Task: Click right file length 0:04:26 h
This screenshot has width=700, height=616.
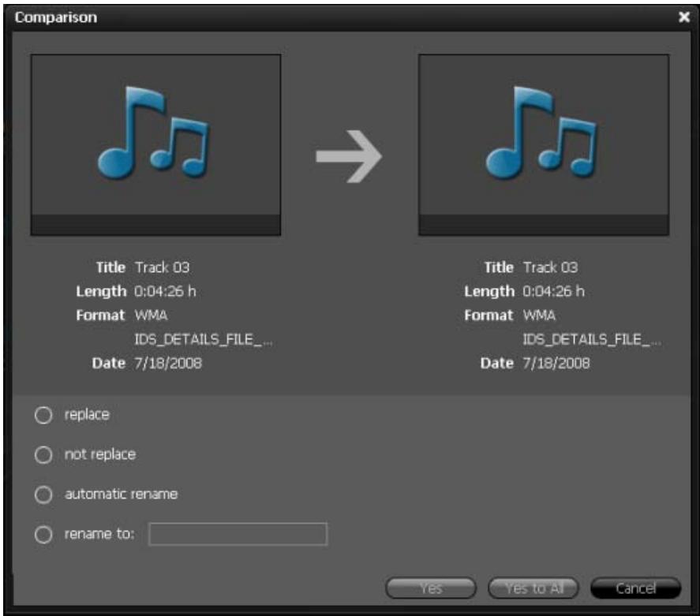Action: 553,291
